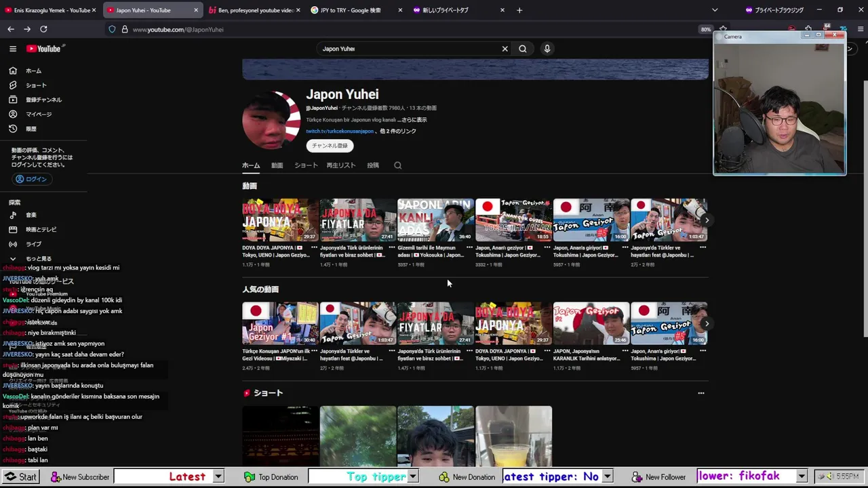
Task: Close the Japon Yuhei YouTube tab
Action: pyautogui.click(x=196, y=10)
